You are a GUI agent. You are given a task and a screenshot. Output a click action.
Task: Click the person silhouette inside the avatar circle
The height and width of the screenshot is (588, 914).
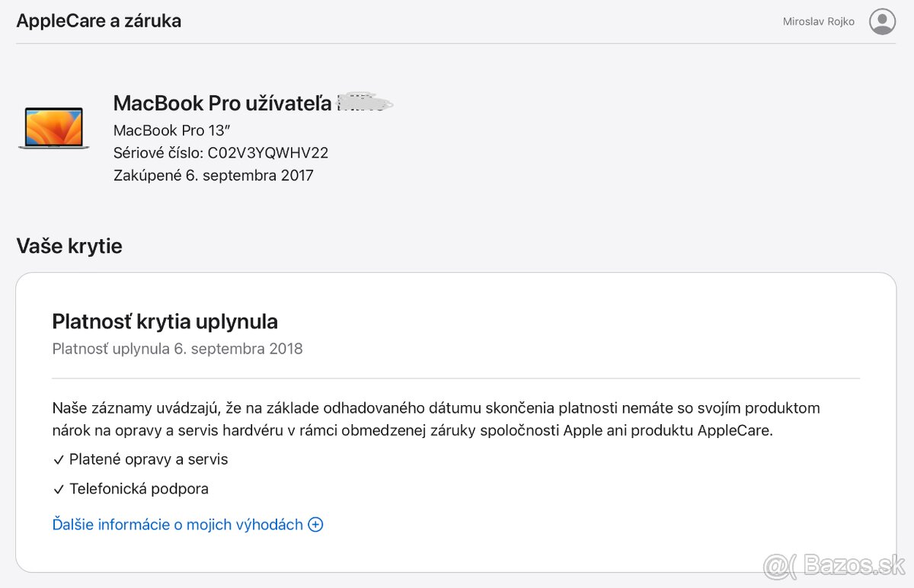(x=882, y=21)
